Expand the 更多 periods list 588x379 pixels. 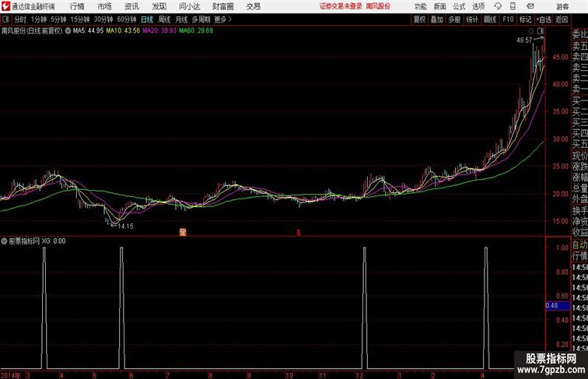point(222,19)
